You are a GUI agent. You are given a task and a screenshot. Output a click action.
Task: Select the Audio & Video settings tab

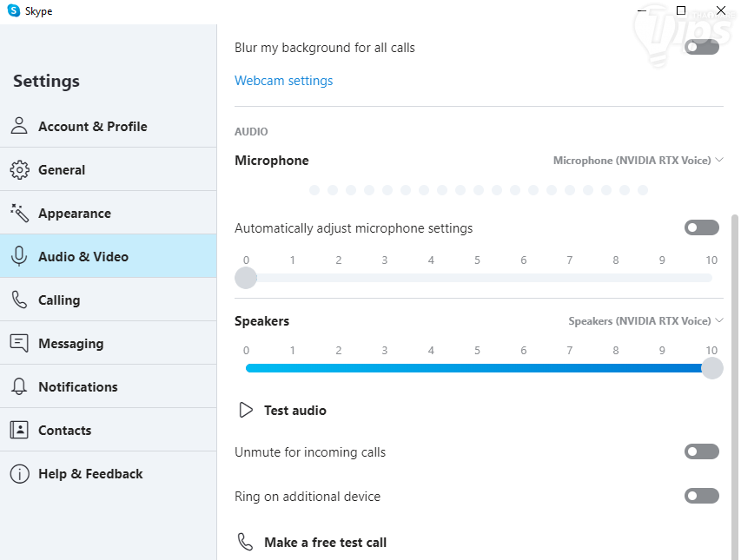(83, 256)
